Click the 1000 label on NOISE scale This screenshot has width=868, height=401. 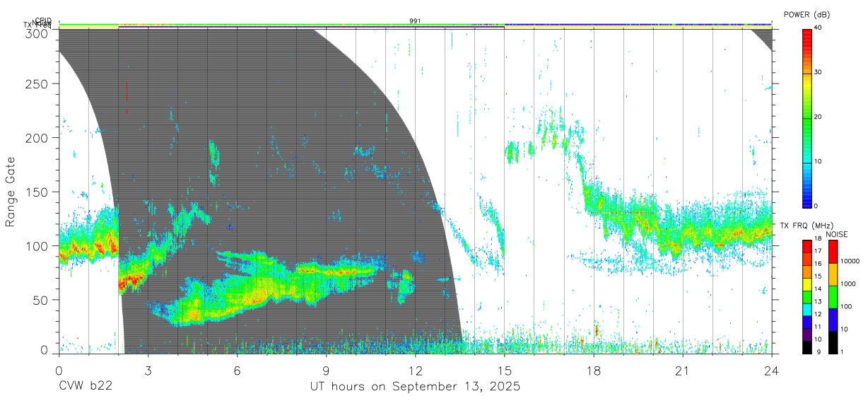[x=848, y=284]
